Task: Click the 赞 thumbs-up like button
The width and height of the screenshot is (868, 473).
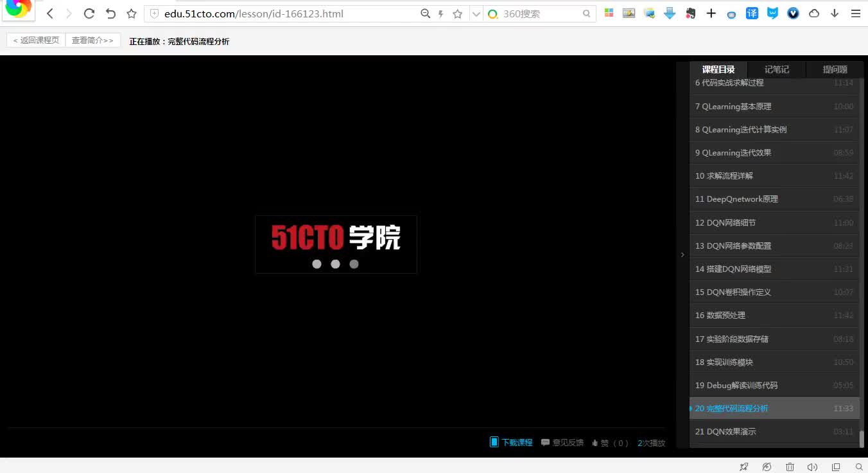Action: (x=609, y=442)
